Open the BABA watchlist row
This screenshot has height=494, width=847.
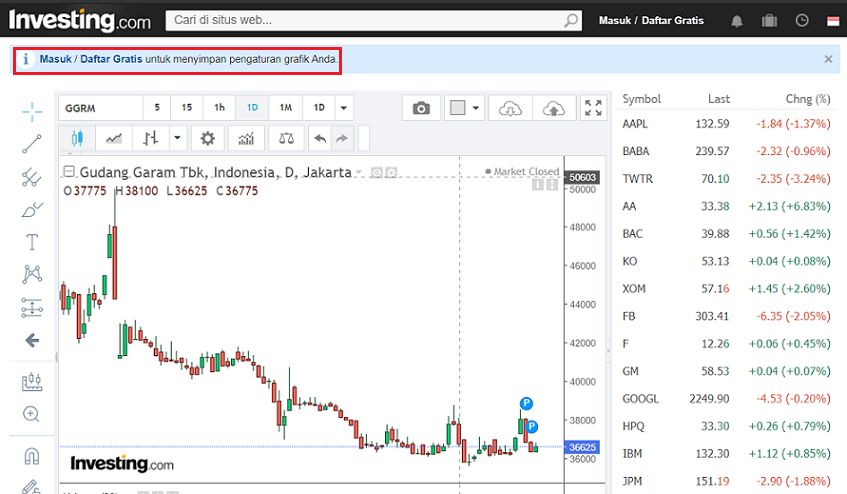[727, 151]
